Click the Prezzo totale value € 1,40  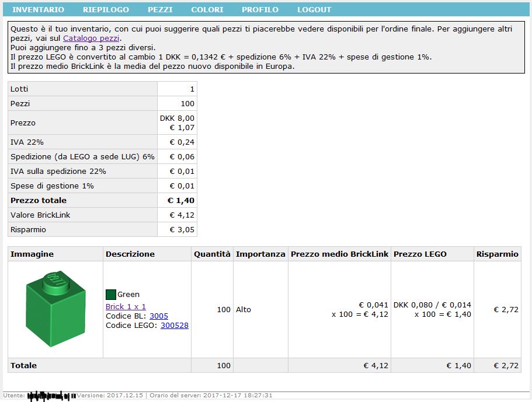[181, 200]
